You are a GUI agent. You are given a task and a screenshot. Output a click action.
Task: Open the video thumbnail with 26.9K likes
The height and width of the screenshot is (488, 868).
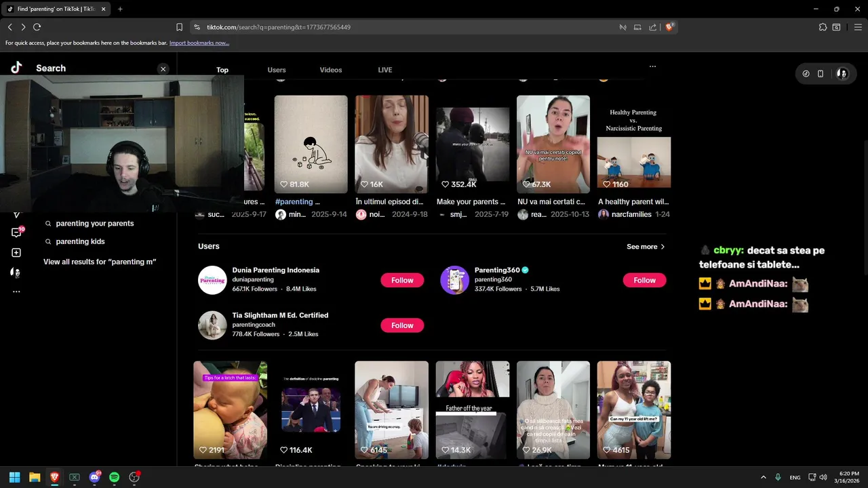[553, 410]
